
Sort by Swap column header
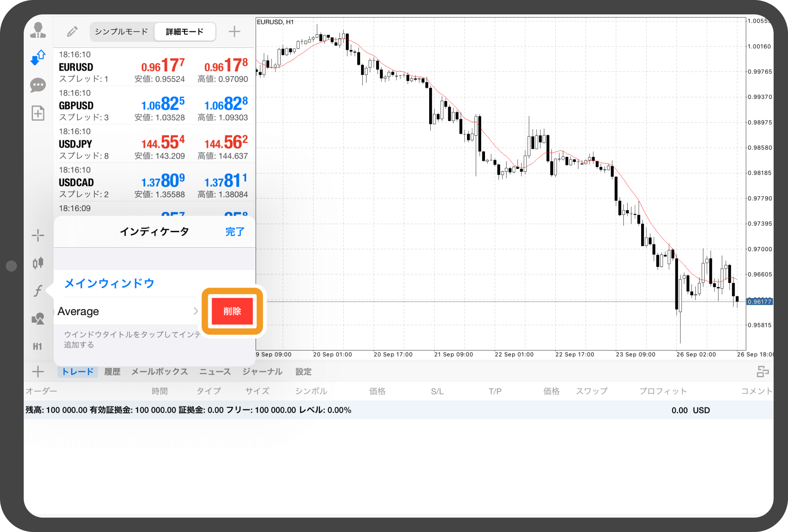coord(592,391)
